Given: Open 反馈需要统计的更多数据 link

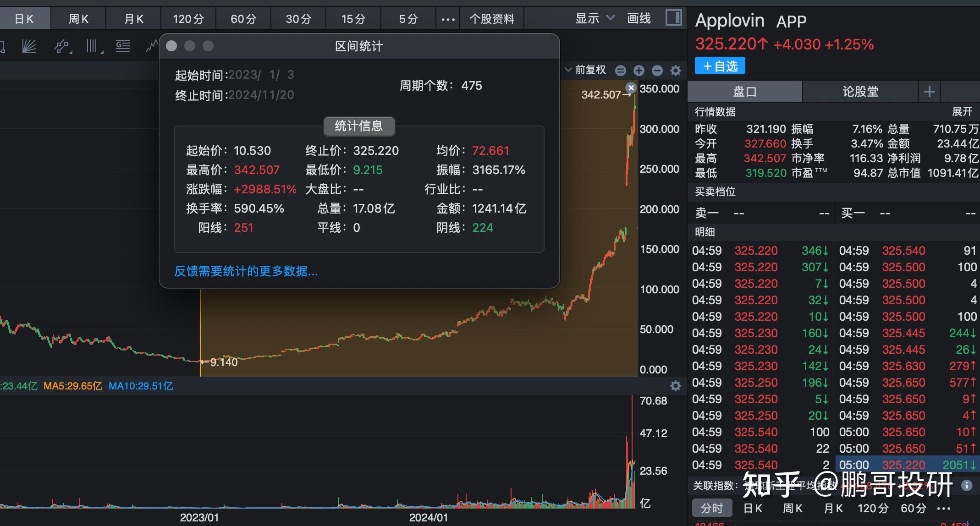Looking at the screenshot, I should (x=246, y=271).
